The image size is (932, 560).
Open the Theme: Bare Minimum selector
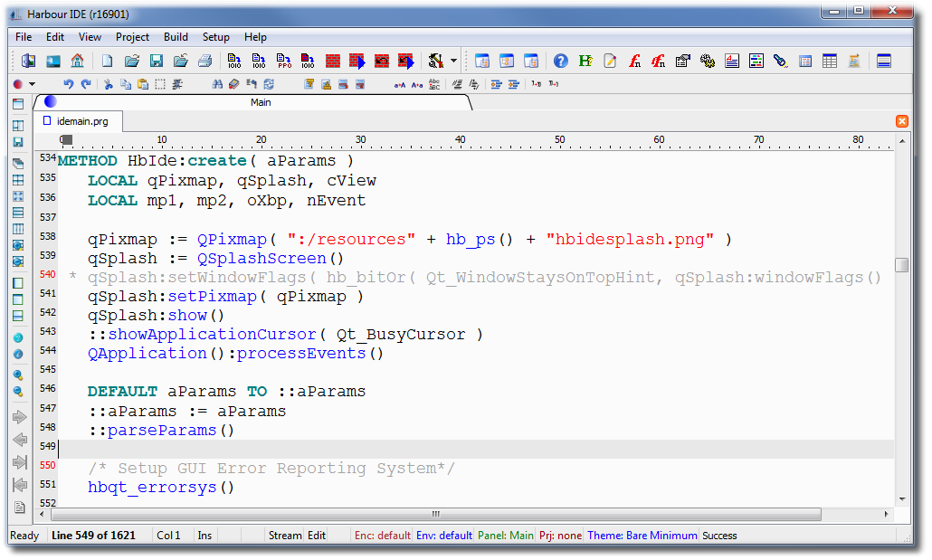click(x=642, y=536)
